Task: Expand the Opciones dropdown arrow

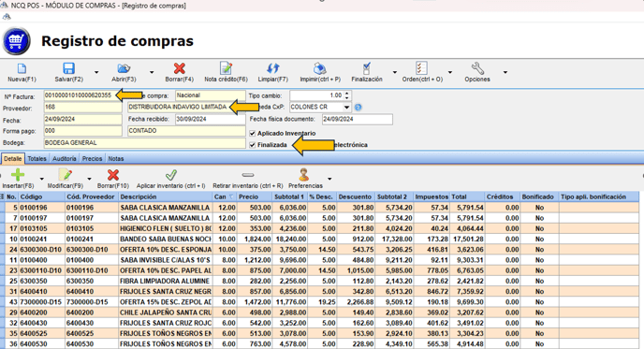Action: [505, 72]
